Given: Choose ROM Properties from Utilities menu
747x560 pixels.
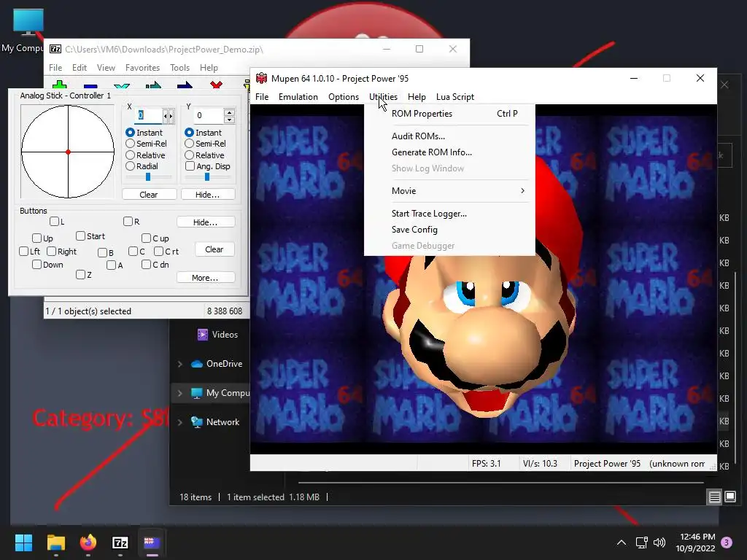Looking at the screenshot, I should click(x=449, y=113).
